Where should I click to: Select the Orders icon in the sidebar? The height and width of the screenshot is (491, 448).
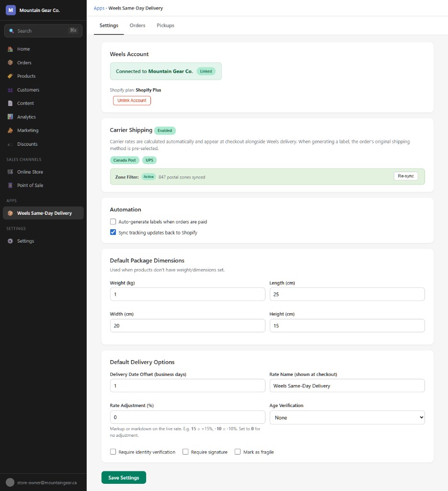[x=11, y=62]
